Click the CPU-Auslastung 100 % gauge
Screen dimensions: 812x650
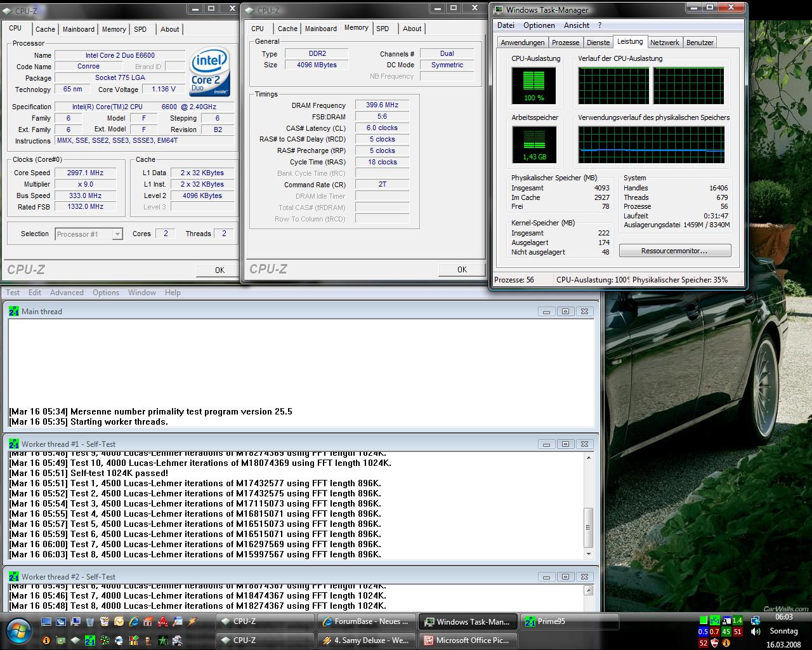point(534,86)
